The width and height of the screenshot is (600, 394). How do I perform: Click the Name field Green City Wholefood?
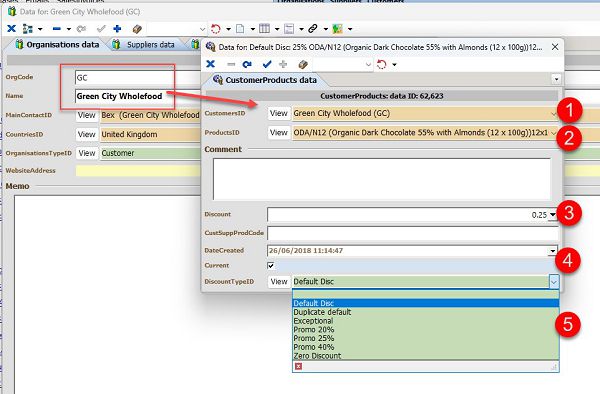click(x=138, y=96)
